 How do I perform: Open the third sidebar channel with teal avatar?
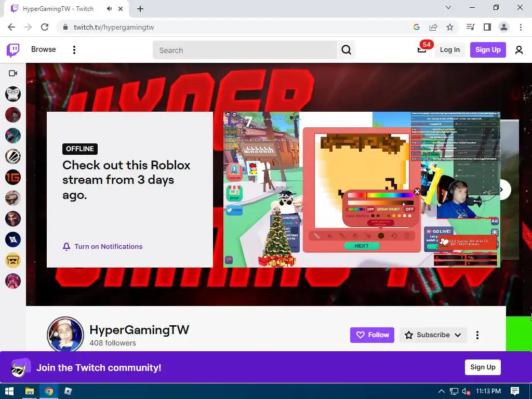click(x=13, y=136)
